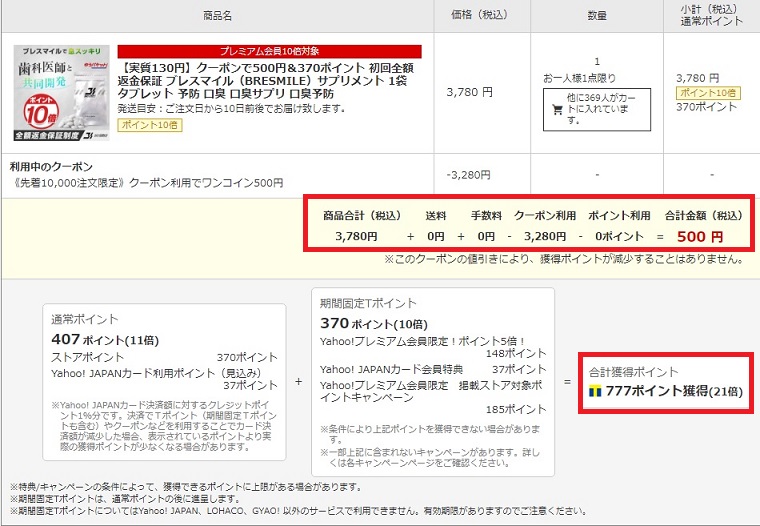This screenshot has width=760, height=526.
Task: Select the T-point logo beside 777ポイント獲得
Action: (595, 391)
